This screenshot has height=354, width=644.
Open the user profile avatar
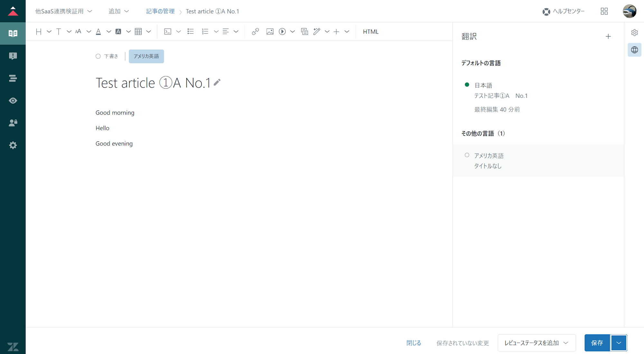coord(630,11)
